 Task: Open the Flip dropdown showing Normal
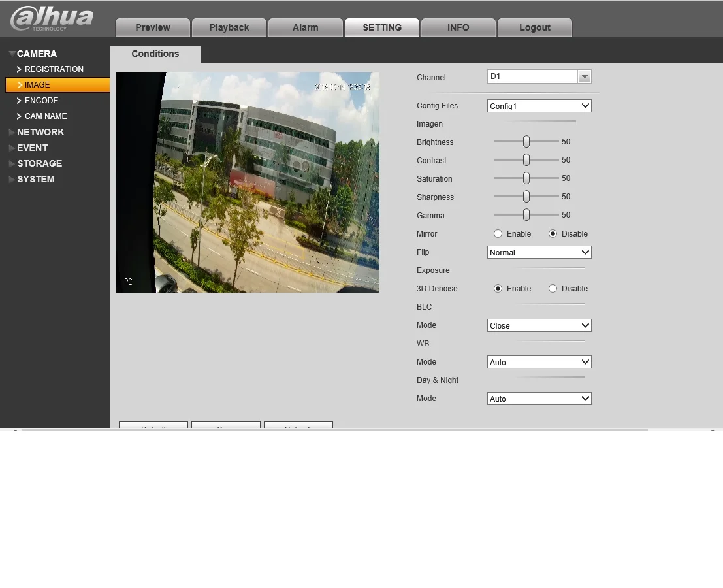tap(539, 252)
